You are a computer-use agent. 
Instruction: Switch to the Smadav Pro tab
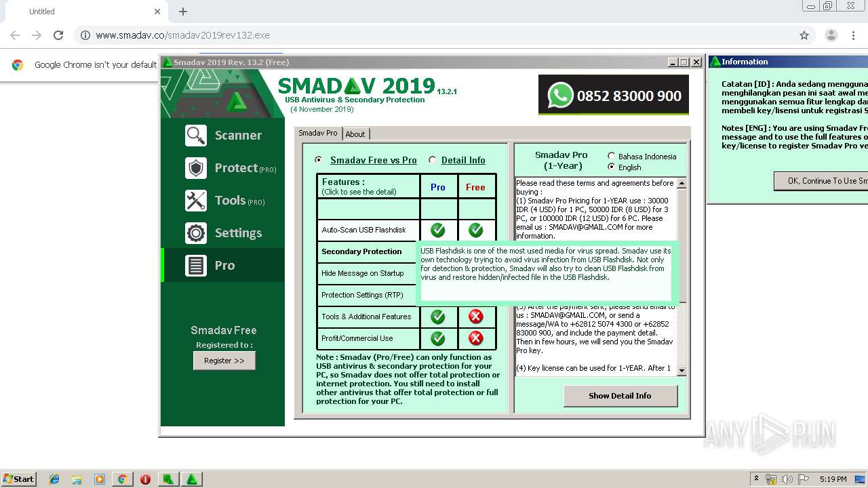click(318, 134)
